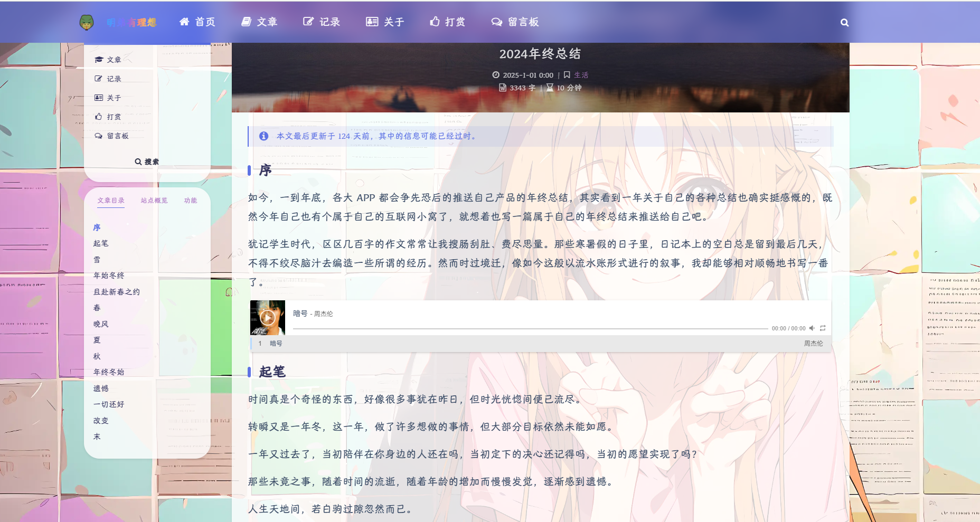Click the 2024年终总结 article title
This screenshot has height=522, width=980.
540,54
